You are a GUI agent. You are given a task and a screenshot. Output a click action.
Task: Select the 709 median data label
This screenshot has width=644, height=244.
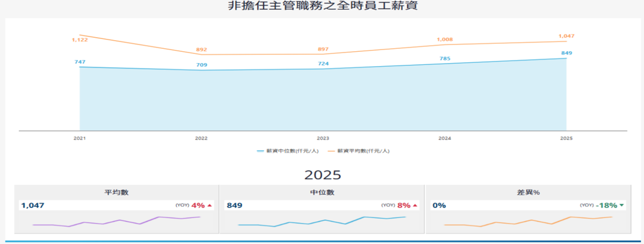[201, 65]
